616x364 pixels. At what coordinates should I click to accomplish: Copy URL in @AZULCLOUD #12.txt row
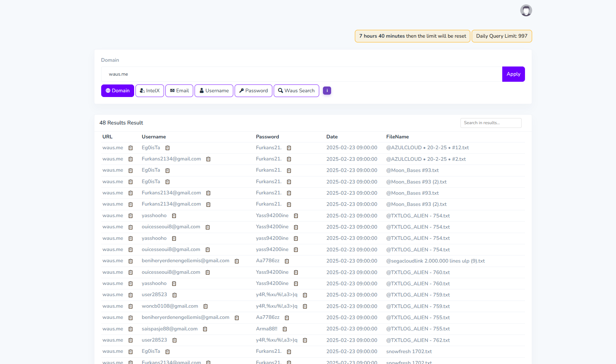click(130, 148)
